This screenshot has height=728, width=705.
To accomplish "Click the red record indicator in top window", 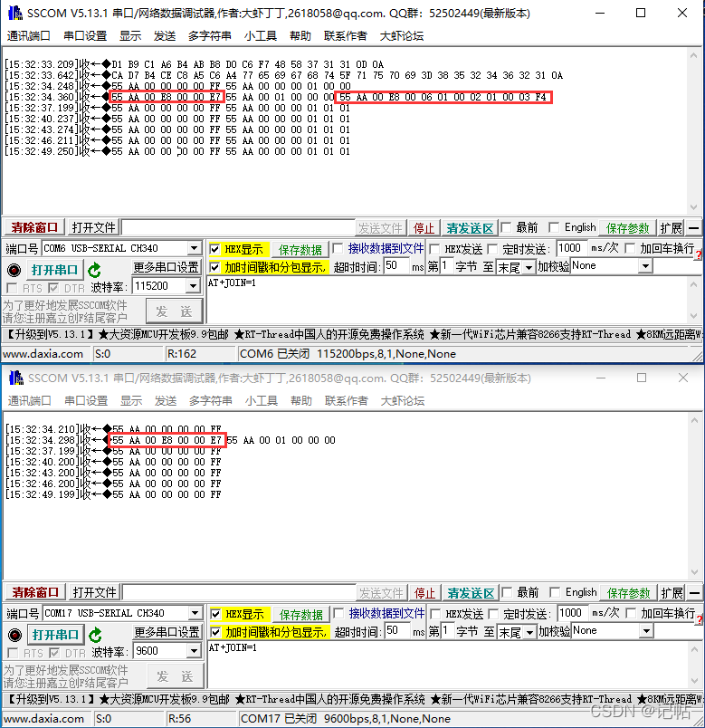I will point(14,270).
